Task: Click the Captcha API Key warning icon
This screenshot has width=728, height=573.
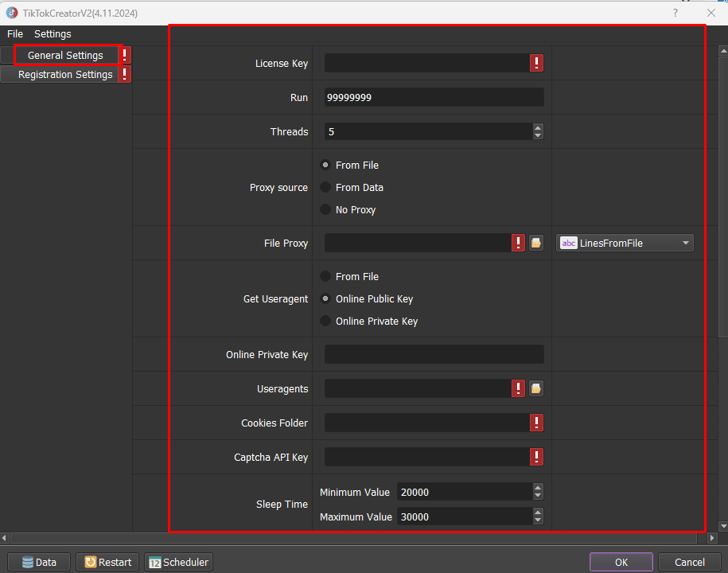Action: 536,457
